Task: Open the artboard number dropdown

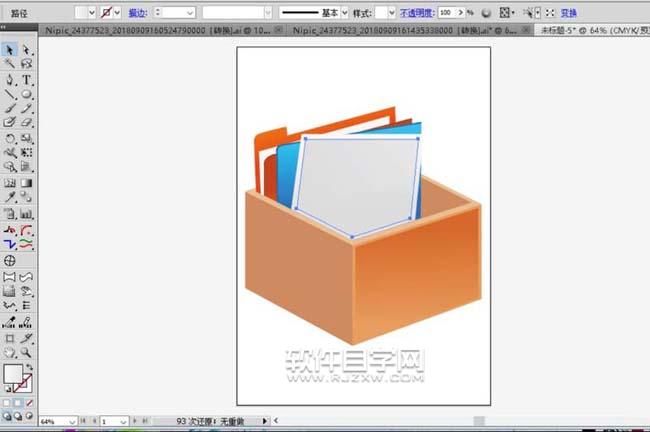Action: [123, 422]
